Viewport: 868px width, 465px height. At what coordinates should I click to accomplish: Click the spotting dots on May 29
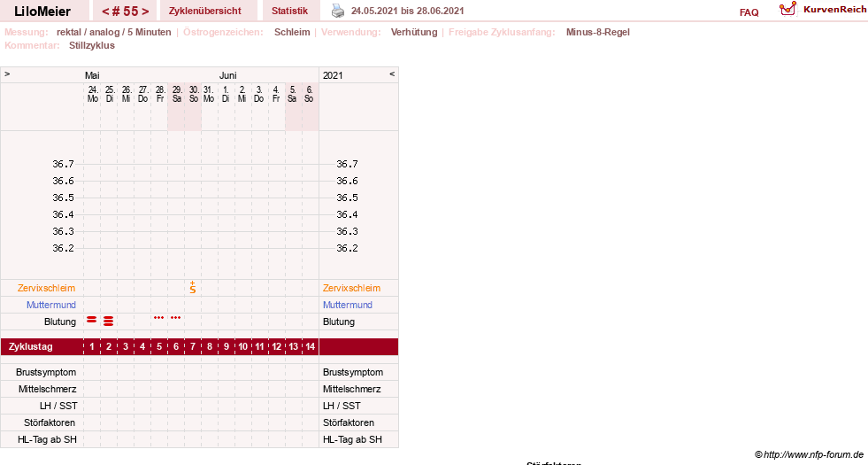tap(176, 318)
